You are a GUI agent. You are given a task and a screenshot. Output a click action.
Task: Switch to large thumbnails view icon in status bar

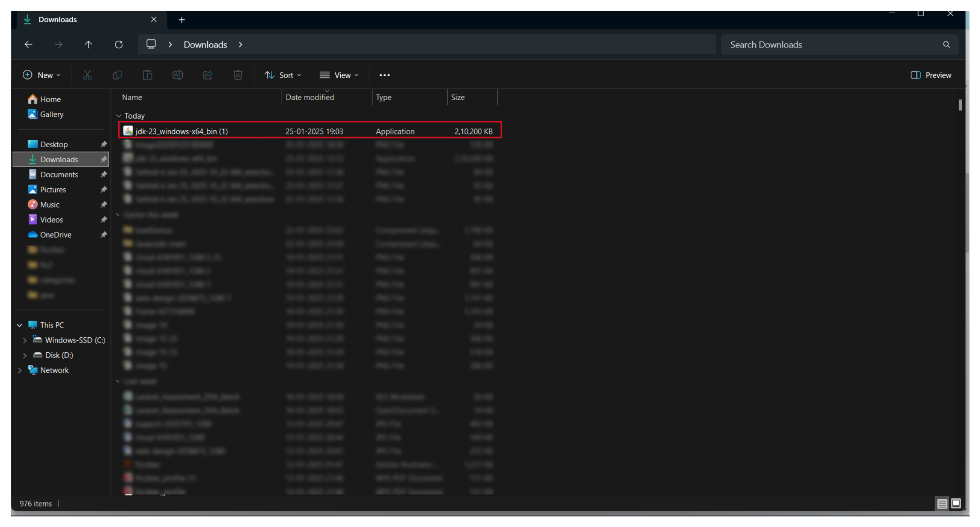956,503
